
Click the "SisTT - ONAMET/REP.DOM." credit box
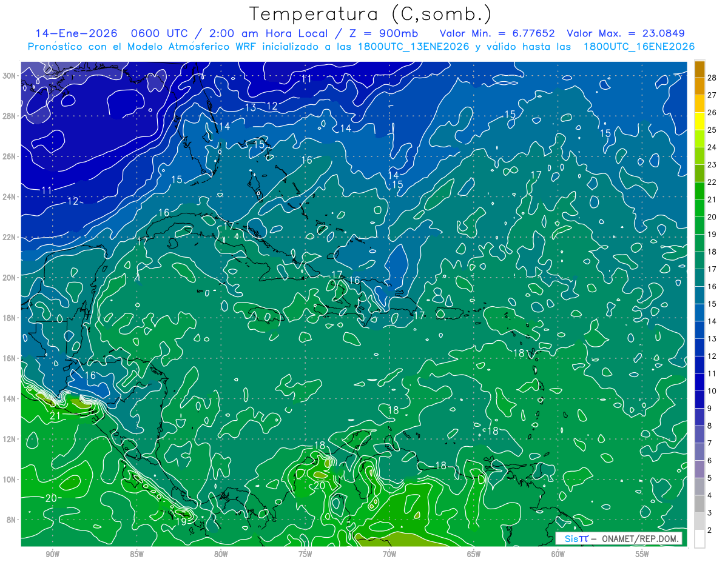pyautogui.click(x=619, y=538)
